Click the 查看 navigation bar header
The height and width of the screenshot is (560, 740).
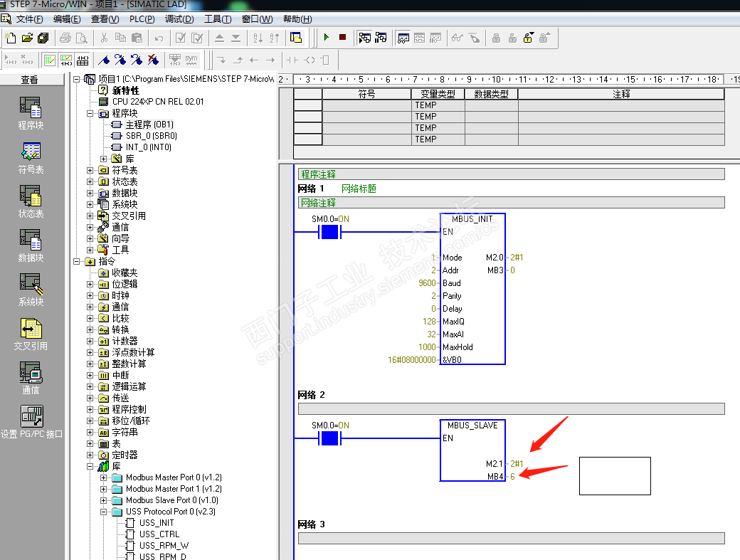coord(31,80)
